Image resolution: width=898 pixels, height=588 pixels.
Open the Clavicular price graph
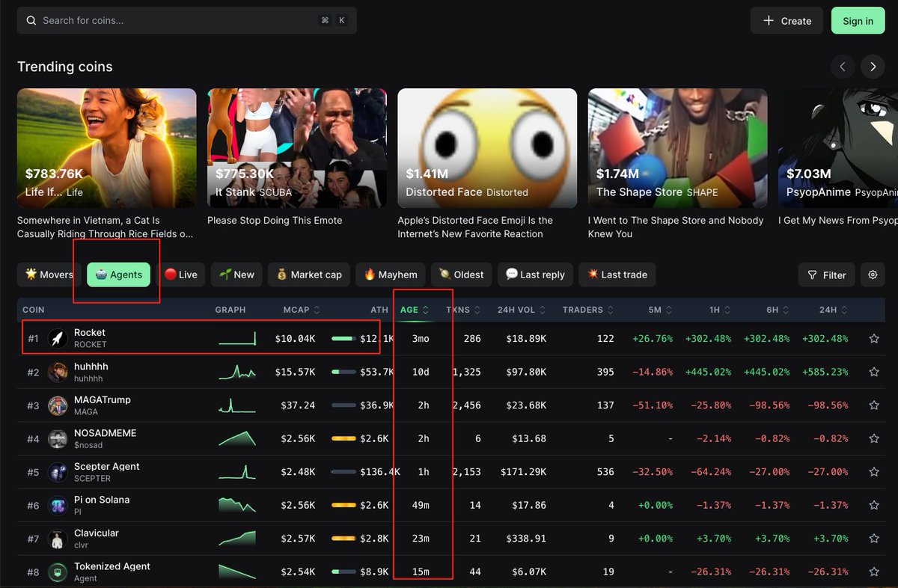[x=237, y=539]
